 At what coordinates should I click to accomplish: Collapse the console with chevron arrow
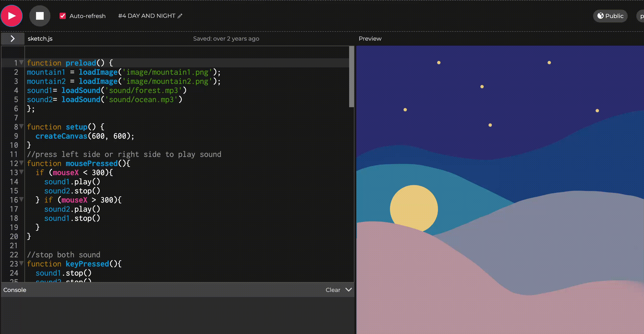[348, 290]
